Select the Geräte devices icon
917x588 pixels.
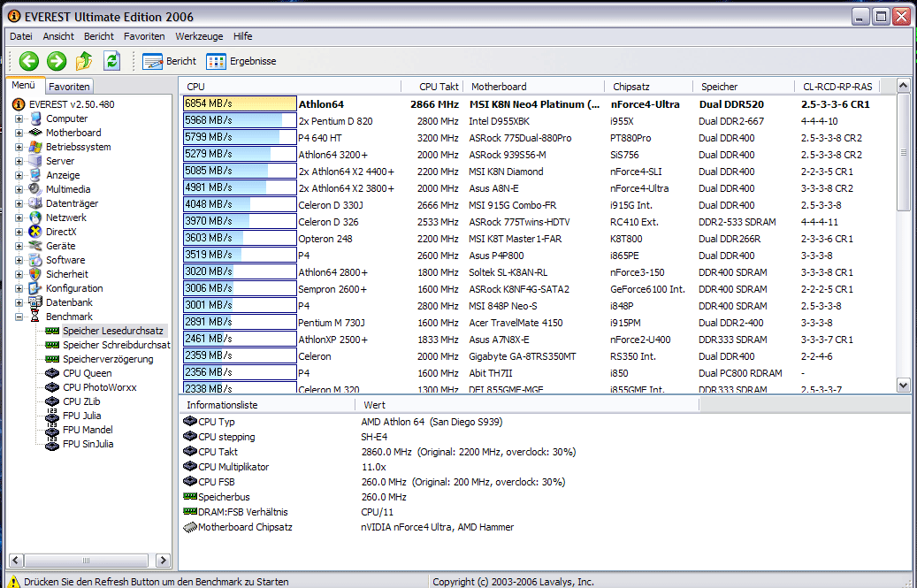click(35, 246)
